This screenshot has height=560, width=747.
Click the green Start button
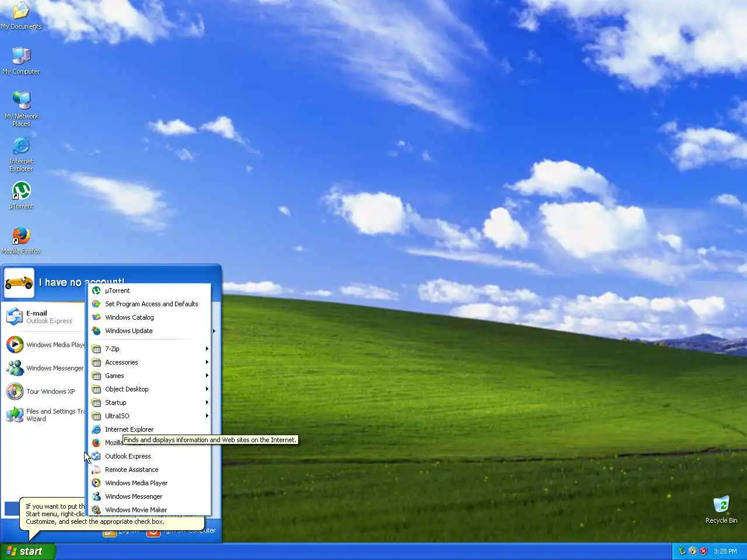point(27,551)
